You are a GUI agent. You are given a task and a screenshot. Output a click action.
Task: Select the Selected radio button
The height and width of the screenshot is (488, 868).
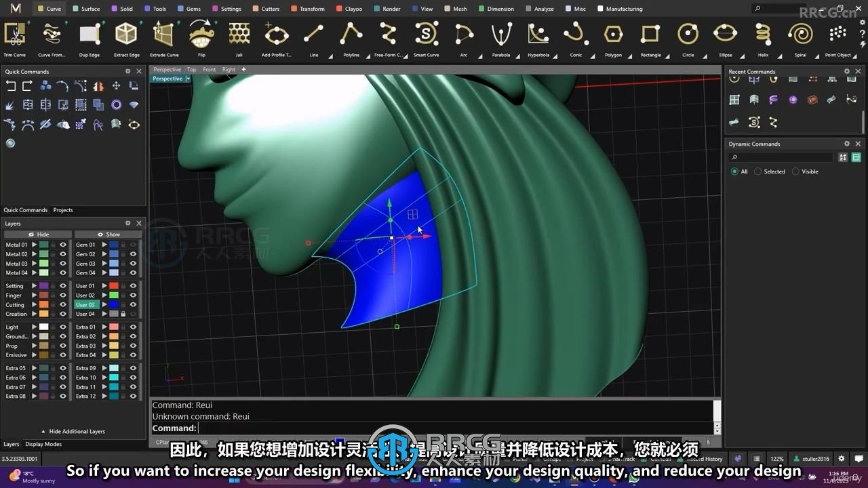[x=758, y=171]
